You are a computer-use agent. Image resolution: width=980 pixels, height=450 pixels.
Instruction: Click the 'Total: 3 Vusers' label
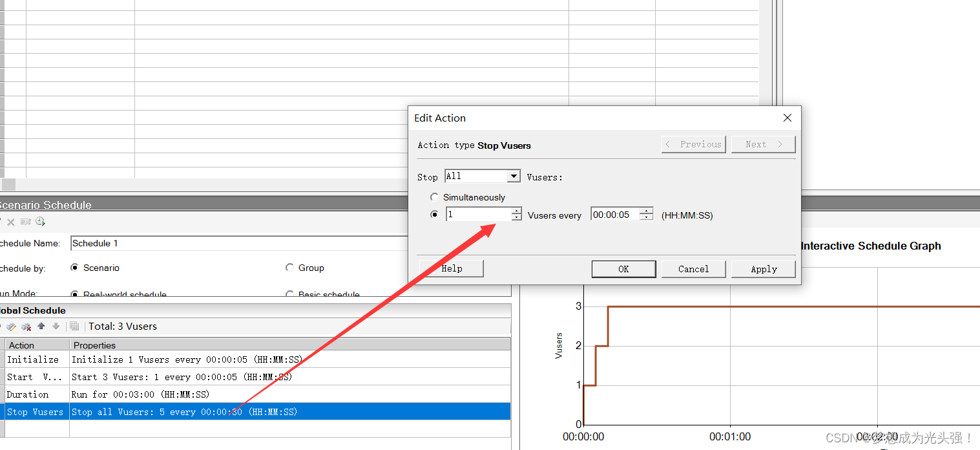(x=123, y=327)
